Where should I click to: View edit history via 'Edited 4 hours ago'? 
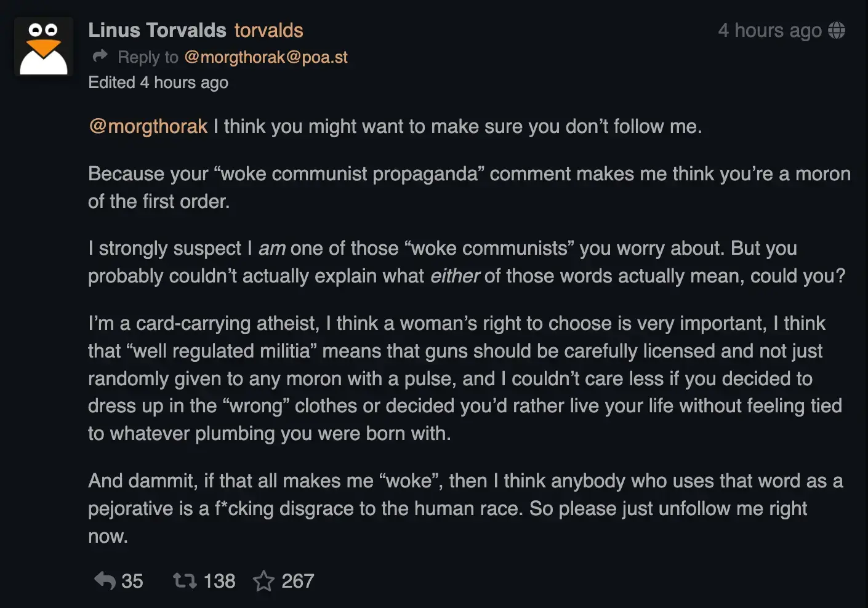158,82
